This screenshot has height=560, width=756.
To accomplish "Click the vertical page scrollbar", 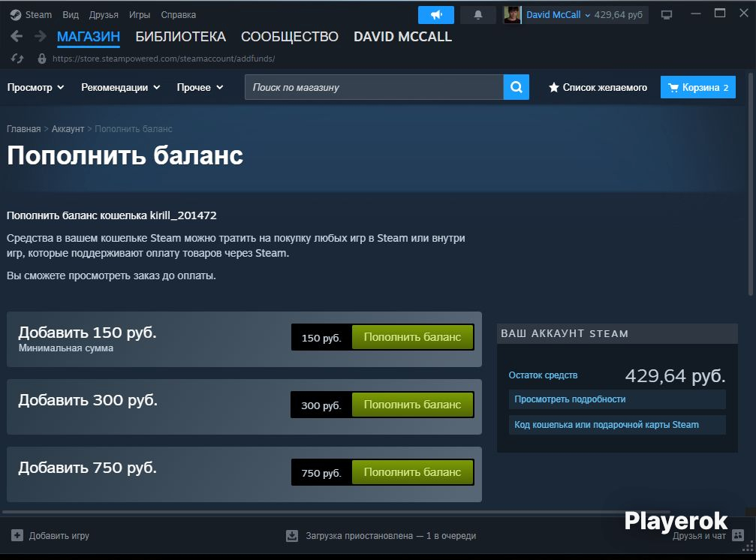I will [x=750, y=184].
